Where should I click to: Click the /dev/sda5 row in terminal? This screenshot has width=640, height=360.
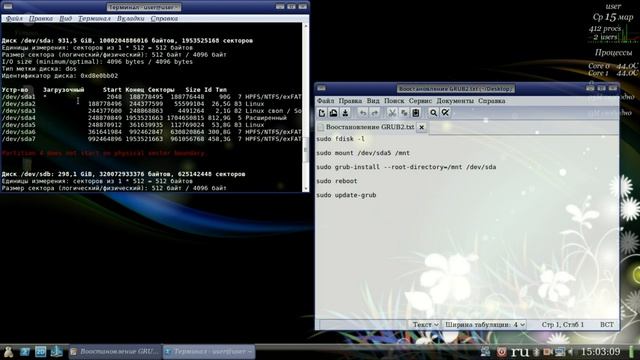pyautogui.click(x=133, y=125)
